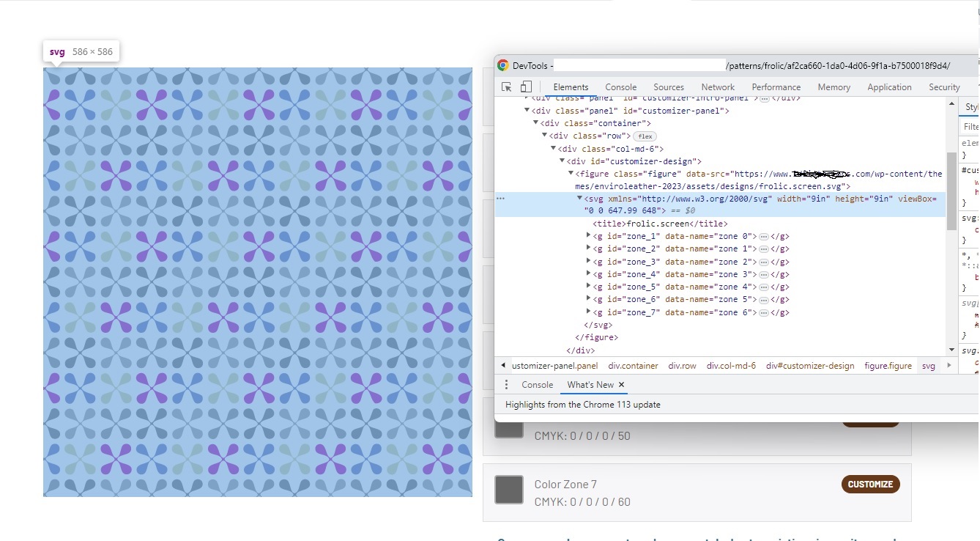Open the DevTools drawer three-dot menu

click(x=505, y=385)
